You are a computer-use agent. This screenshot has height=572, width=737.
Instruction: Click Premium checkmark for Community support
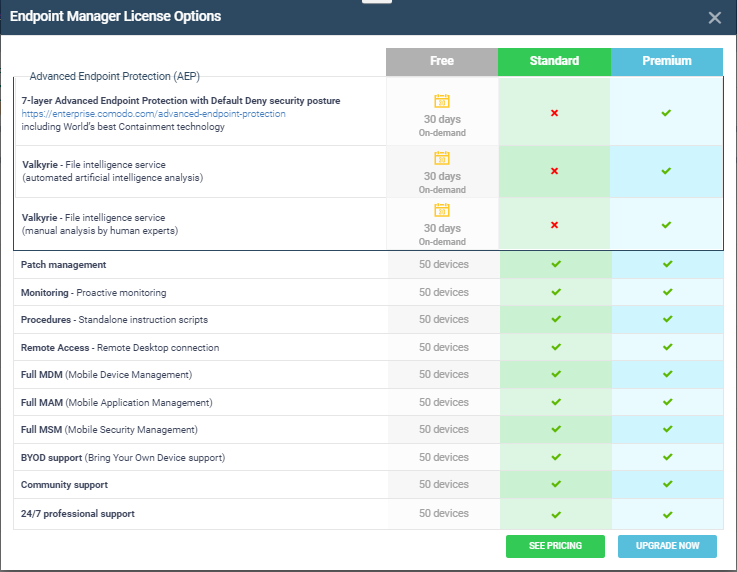pos(668,484)
